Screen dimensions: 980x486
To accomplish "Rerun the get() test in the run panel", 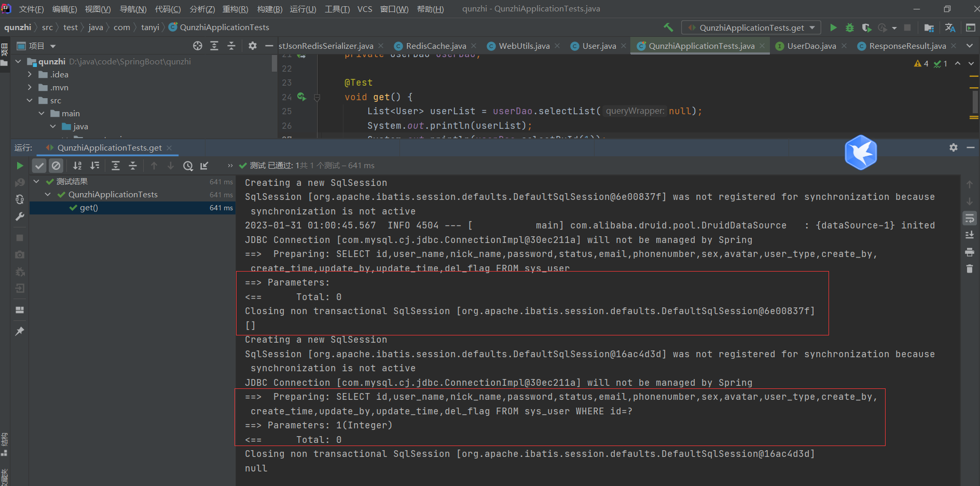I will (x=20, y=165).
